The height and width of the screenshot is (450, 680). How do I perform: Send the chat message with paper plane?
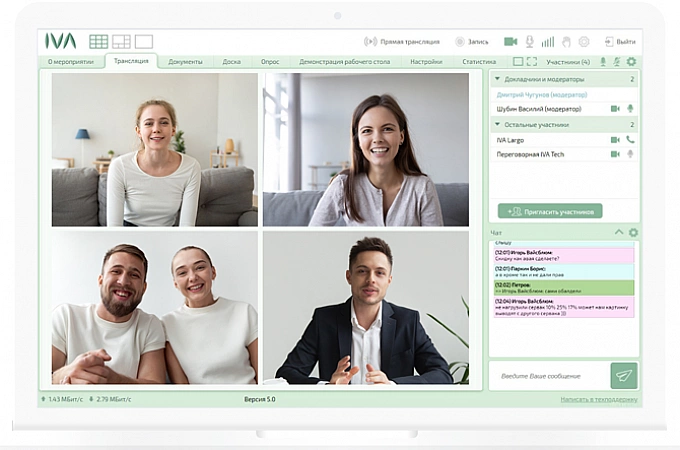tap(624, 375)
